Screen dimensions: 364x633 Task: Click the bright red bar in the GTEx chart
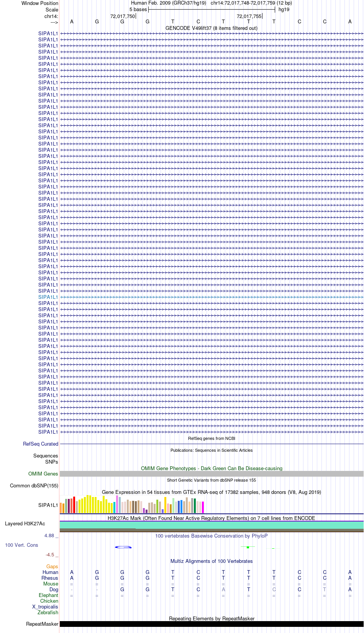74,505
